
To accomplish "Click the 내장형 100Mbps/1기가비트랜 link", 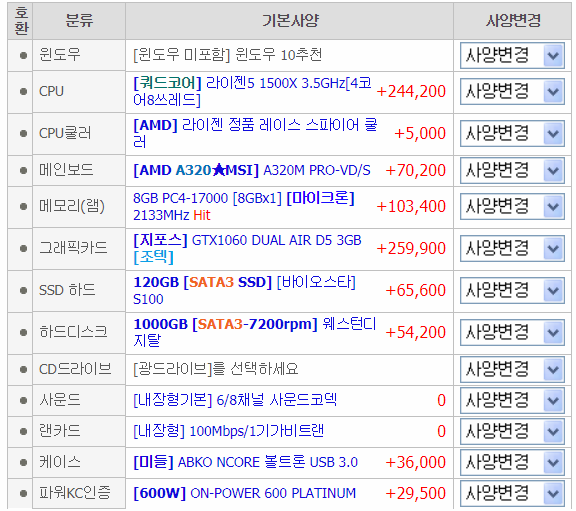I will tap(228, 431).
